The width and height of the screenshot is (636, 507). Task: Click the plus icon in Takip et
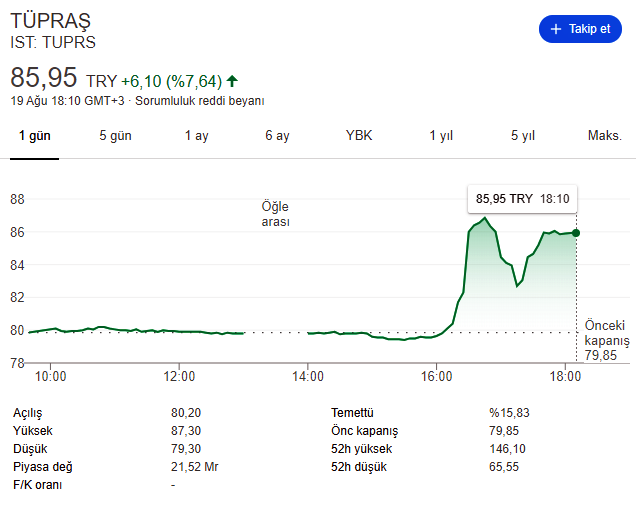(x=556, y=29)
